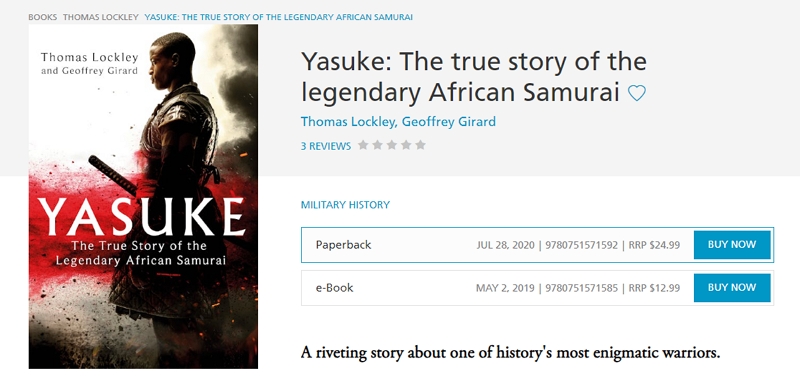
Task: Click the fourth rating star
Action: [406, 145]
